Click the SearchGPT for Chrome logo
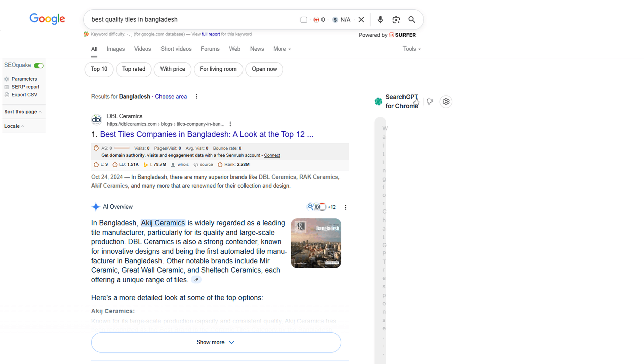The width and height of the screenshot is (644, 364). click(x=379, y=102)
